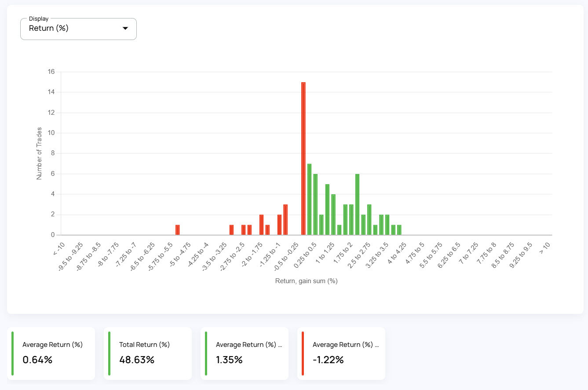
Task: Click the tallest red bar with 15 trades
Action: [x=303, y=159]
